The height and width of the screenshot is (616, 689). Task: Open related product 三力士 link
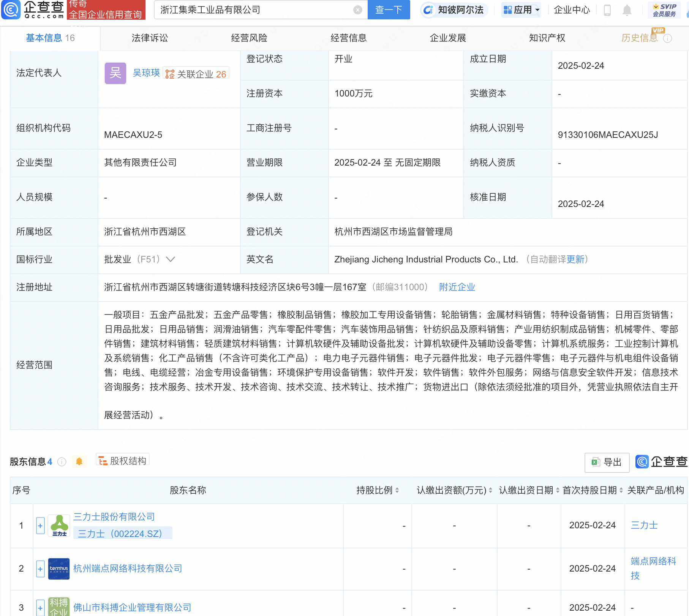tap(644, 525)
